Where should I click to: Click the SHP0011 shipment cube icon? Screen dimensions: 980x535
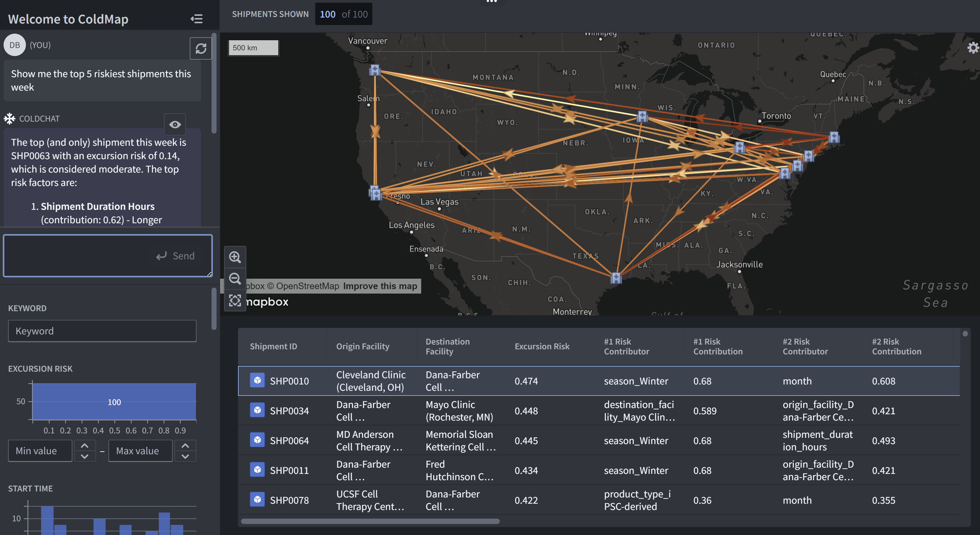(258, 469)
